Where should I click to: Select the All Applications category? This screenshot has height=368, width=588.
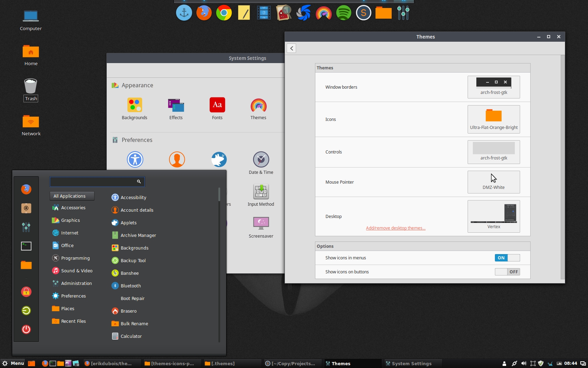point(72,196)
